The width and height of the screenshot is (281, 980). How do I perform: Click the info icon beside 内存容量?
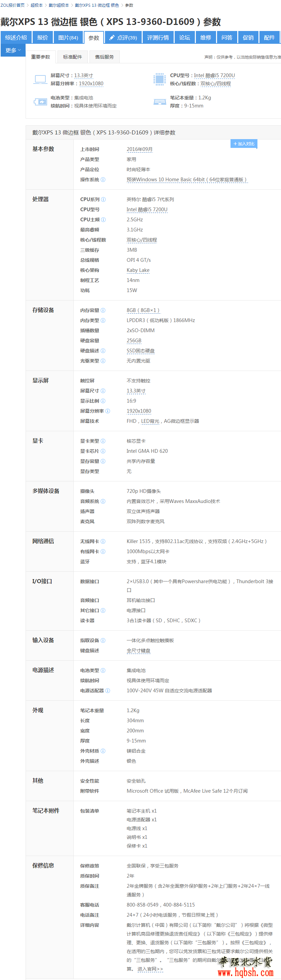(103, 310)
